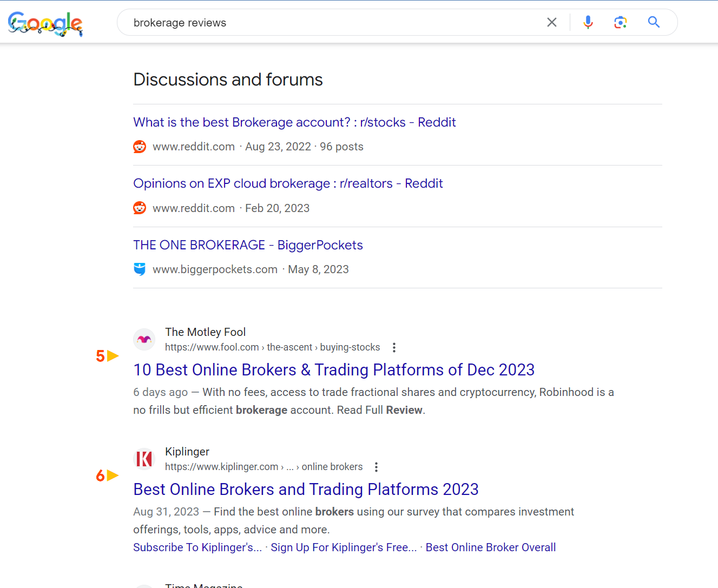Click the '96 posts' text

[341, 147]
